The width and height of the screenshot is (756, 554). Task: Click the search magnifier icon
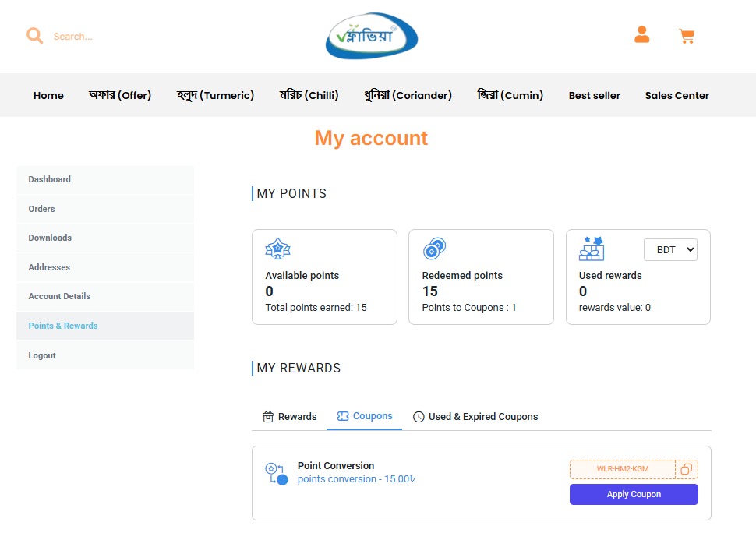point(34,36)
